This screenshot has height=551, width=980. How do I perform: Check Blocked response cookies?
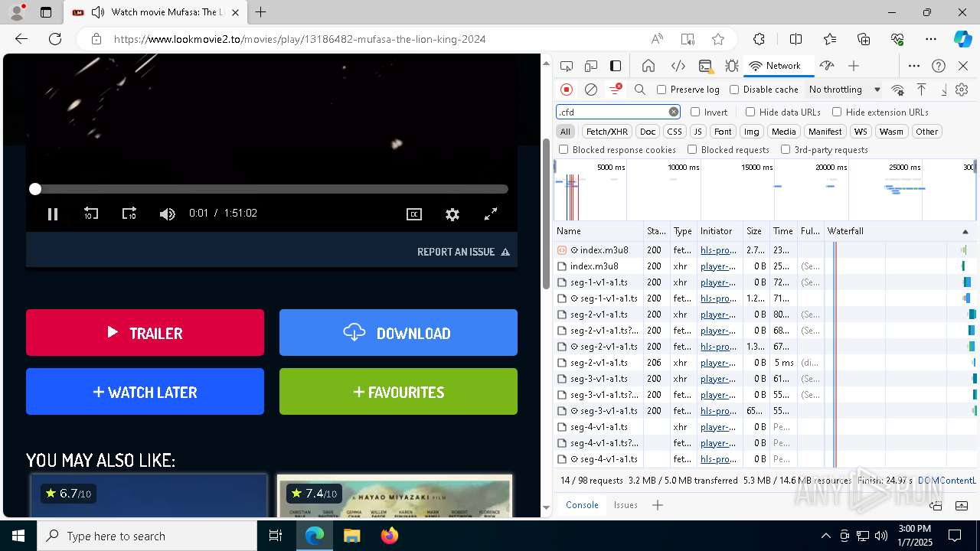click(563, 150)
